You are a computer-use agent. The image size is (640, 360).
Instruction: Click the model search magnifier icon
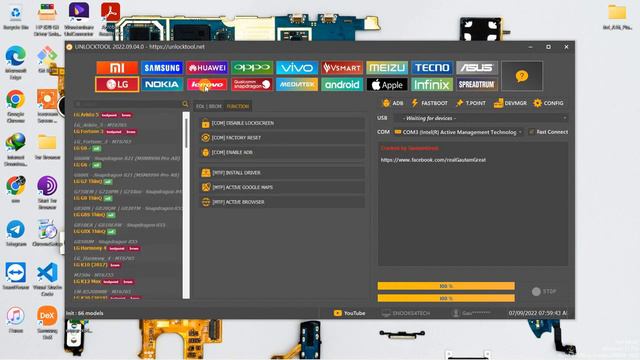pos(185,104)
